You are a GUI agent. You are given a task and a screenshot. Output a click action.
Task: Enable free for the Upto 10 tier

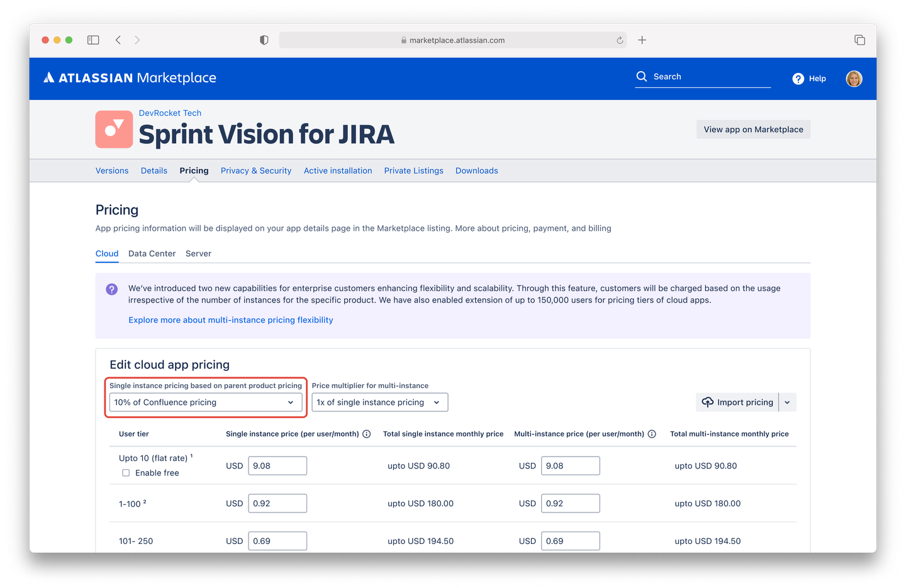tap(126, 472)
